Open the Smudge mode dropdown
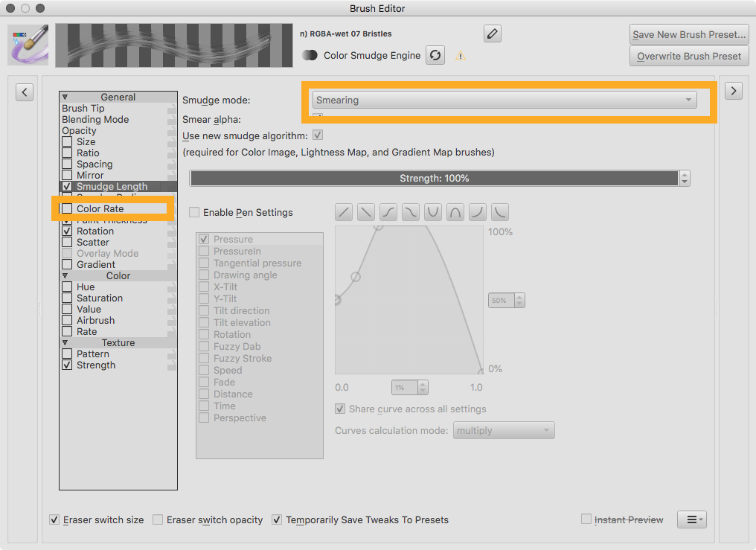 pyautogui.click(x=504, y=100)
